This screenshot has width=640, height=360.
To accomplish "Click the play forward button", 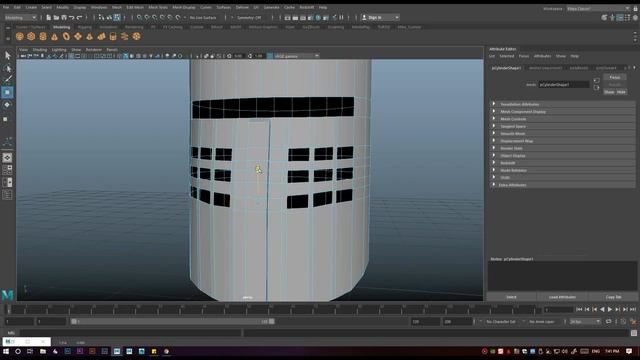I will (610, 310).
